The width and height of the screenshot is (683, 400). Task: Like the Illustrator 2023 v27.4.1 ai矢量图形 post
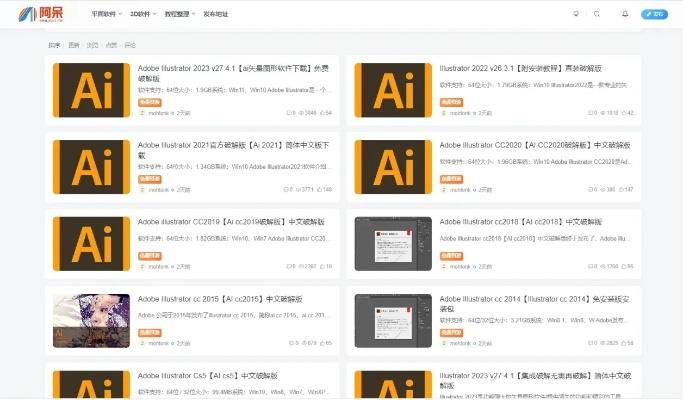point(322,113)
